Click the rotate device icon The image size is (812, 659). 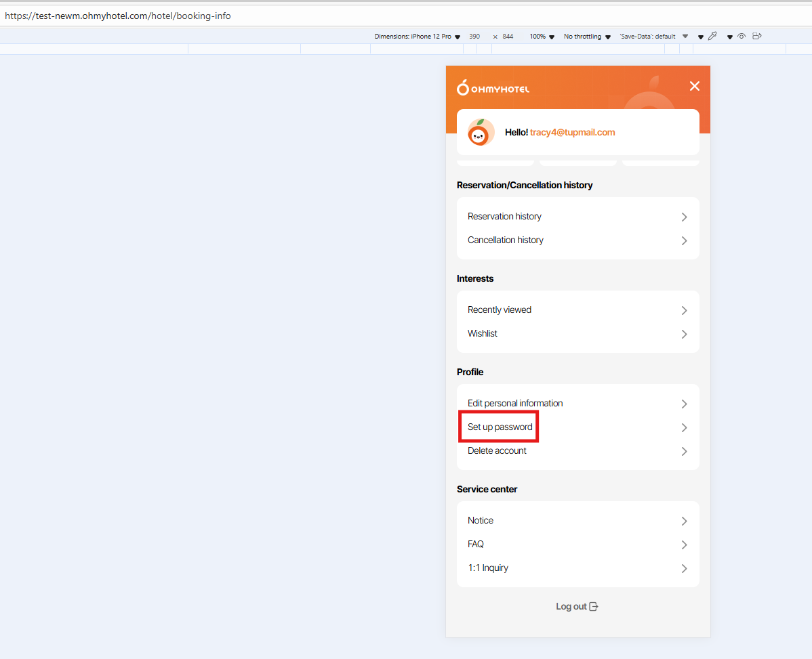756,36
